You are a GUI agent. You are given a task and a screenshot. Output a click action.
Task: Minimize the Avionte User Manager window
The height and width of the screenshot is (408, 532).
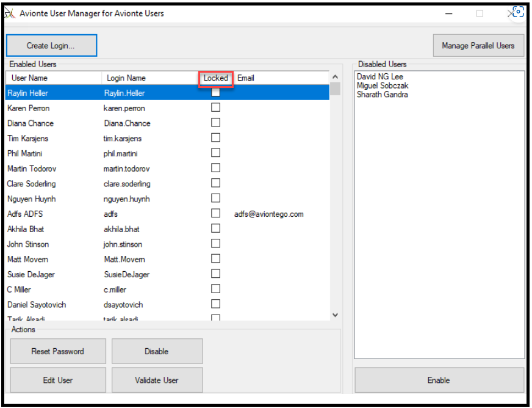click(x=448, y=13)
